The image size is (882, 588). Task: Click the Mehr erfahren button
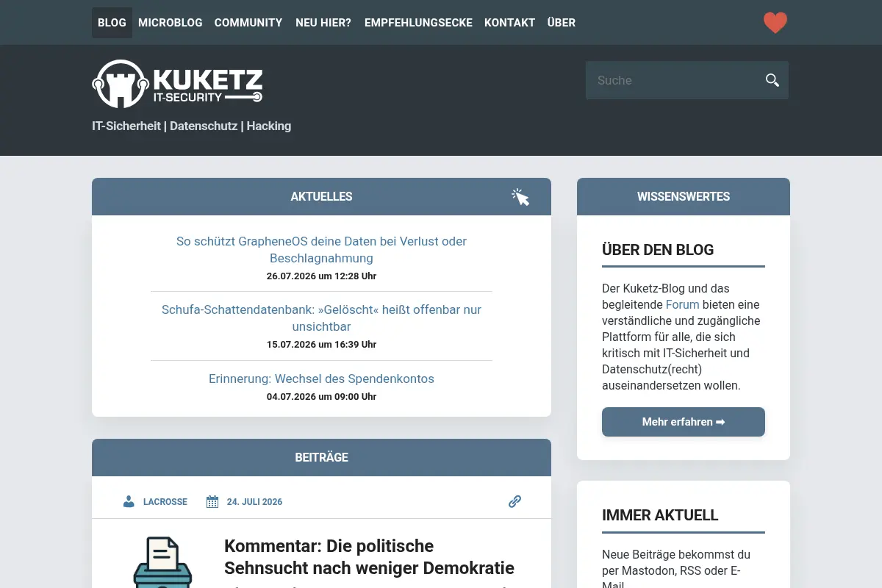coord(684,422)
